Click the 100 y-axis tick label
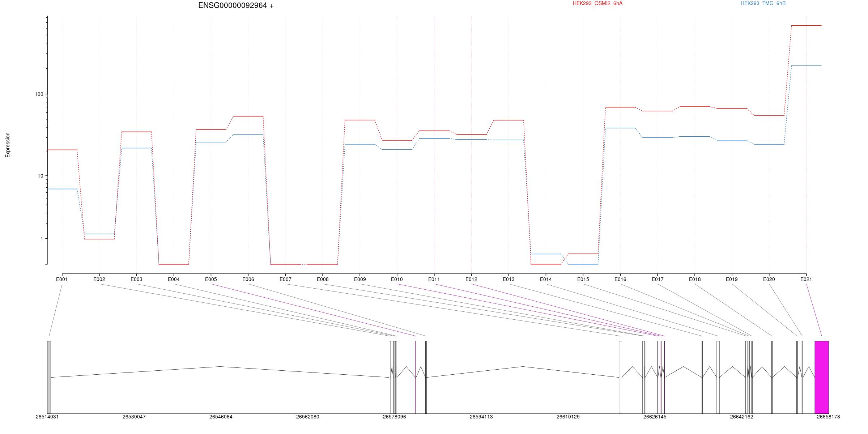 (x=39, y=94)
